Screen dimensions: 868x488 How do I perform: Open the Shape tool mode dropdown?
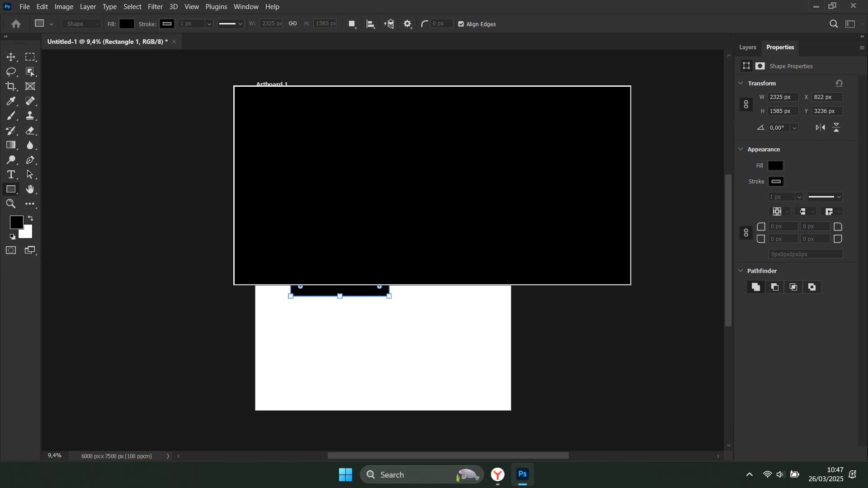coord(82,24)
